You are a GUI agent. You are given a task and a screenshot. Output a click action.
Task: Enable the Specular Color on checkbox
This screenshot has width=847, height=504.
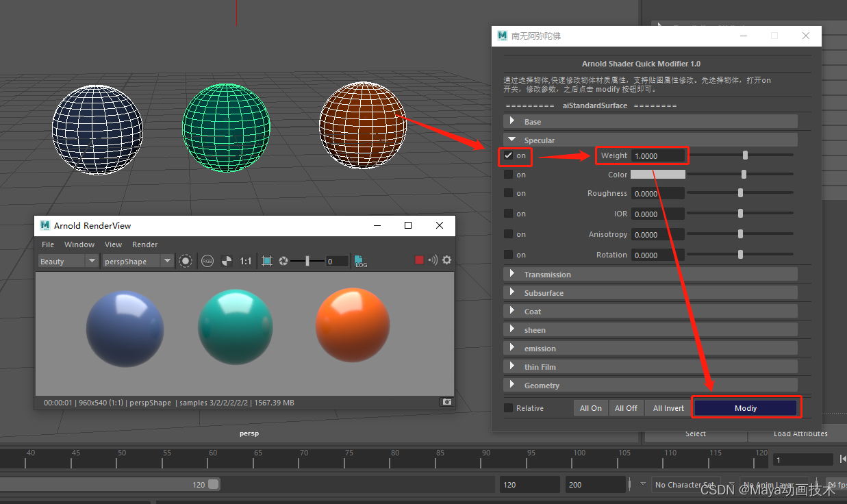508,175
